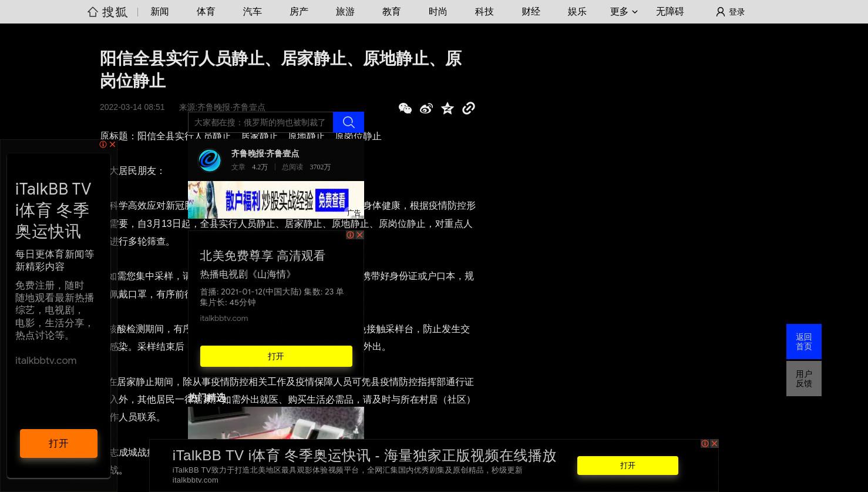Open info icon on 北美免费尊享 ad
Image resolution: width=868 pixels, height=492 pixels.
350,235
